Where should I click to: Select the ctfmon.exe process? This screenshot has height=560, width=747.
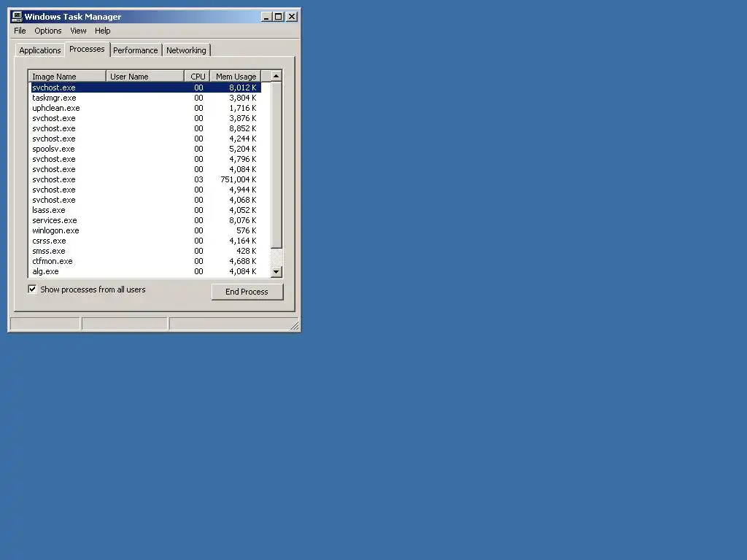coord(145,262)
